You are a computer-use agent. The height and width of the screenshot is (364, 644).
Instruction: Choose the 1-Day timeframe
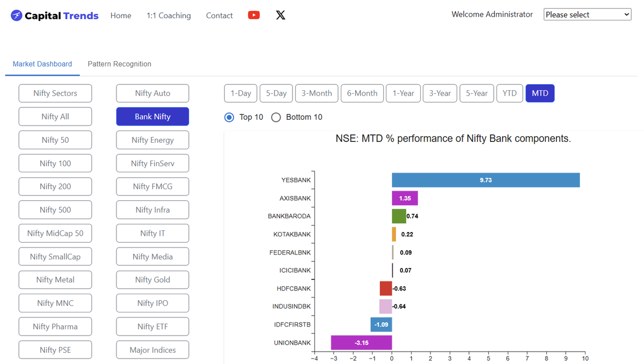click(241, 93)
